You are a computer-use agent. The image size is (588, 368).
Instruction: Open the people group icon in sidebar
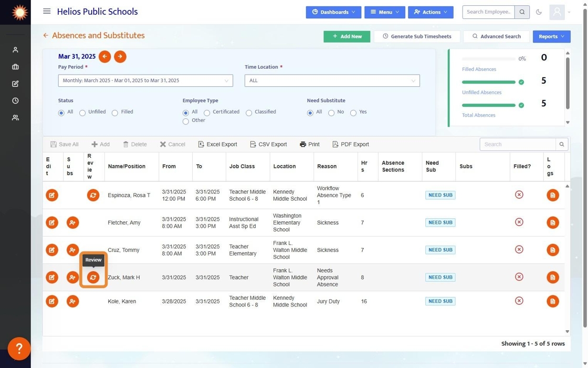click(x=15, y=118)
